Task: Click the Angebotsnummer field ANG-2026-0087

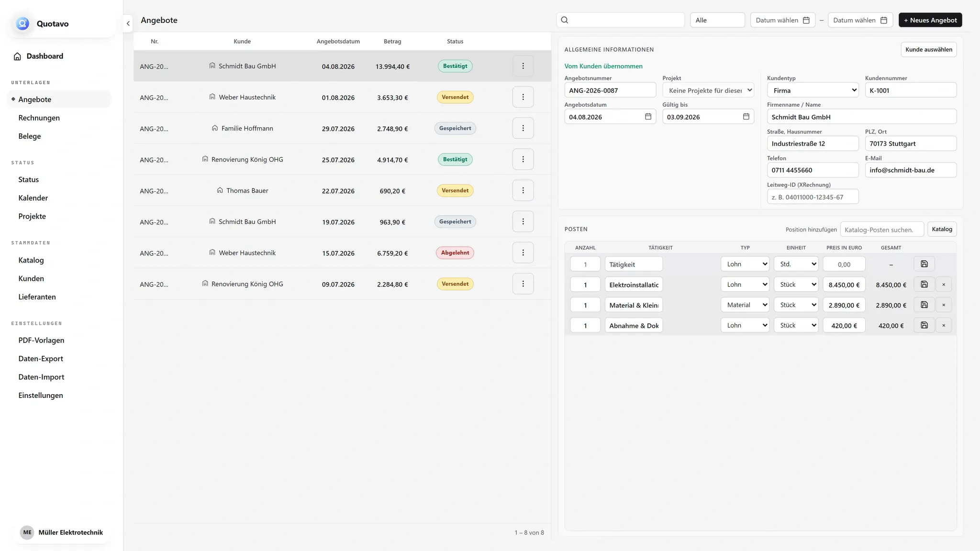Action: (x=610, y=90)
